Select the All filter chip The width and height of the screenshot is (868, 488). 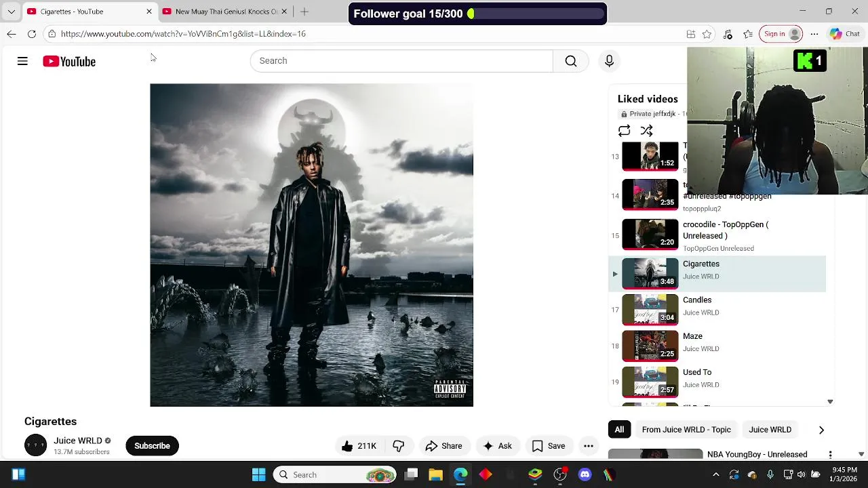pyautogui.click(x=619, y=430)
